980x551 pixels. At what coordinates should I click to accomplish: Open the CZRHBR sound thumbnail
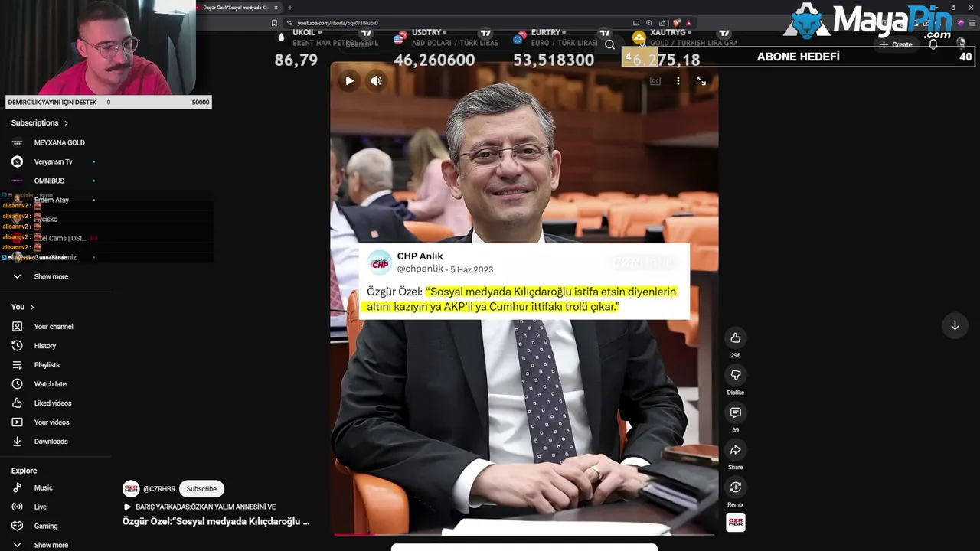coord(736,522)
